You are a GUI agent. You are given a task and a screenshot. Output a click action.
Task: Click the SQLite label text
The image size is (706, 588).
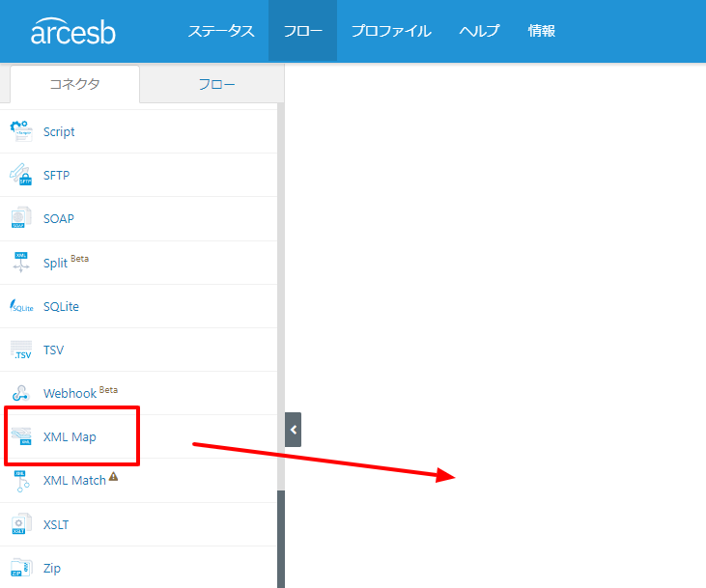coord(61,307)
